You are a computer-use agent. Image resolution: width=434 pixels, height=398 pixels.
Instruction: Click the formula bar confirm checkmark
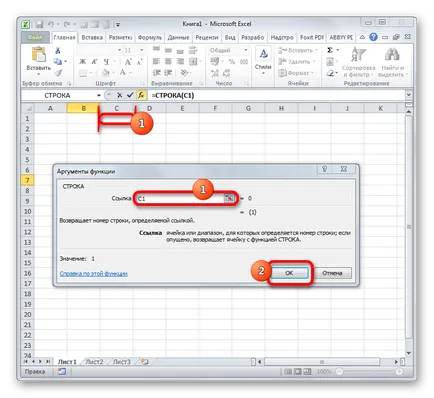click(x=130, y=95)
